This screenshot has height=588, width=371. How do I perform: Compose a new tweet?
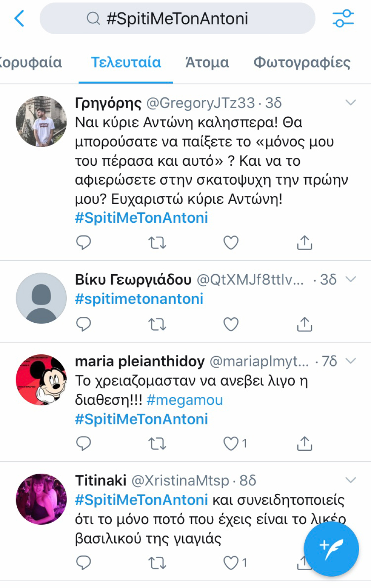tap(331, 549)
